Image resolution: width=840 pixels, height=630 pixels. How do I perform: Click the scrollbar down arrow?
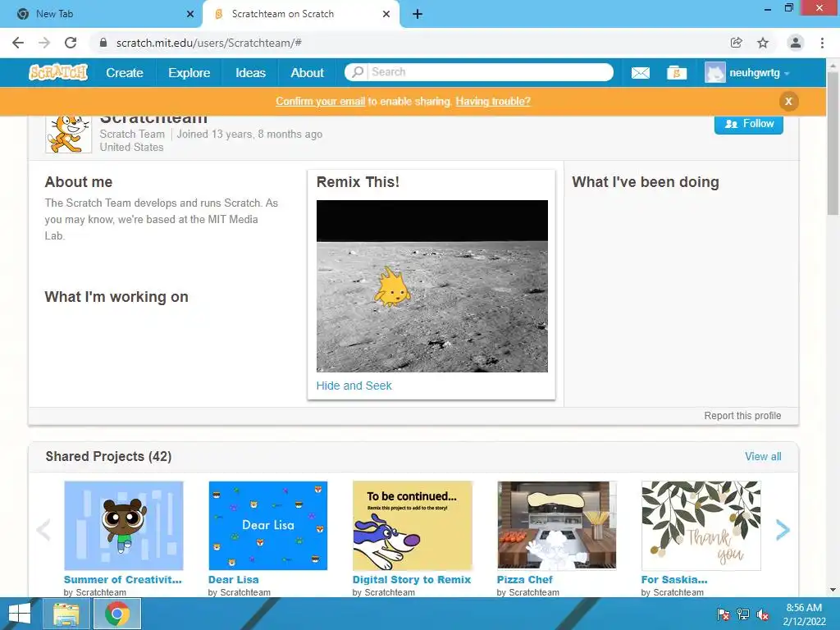pos(833,590)
